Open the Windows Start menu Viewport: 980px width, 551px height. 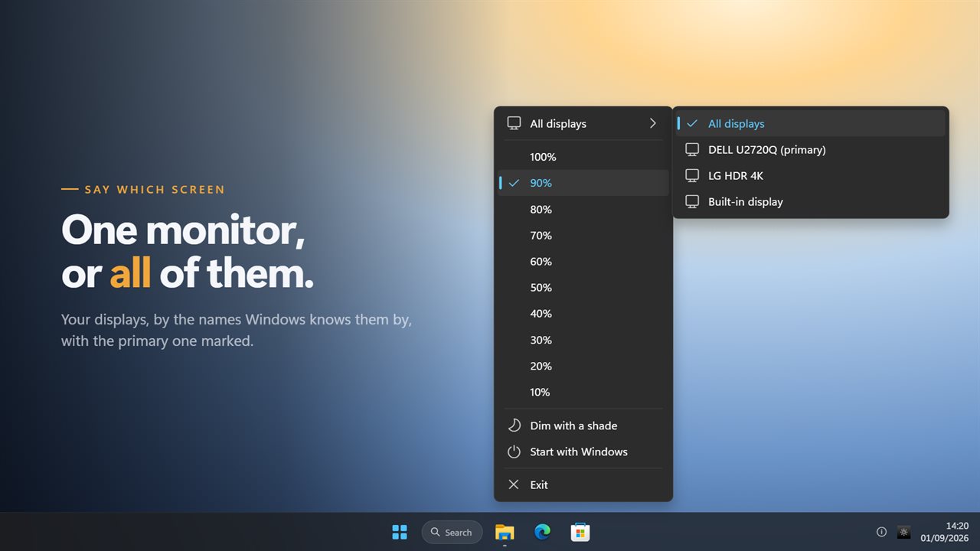pos(400,532)
